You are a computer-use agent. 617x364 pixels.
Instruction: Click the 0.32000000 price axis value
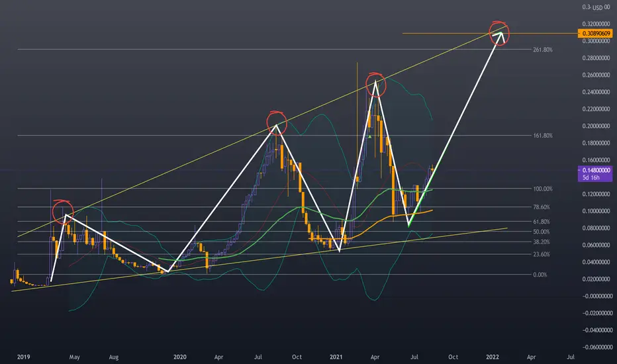[x=596, y=24]
